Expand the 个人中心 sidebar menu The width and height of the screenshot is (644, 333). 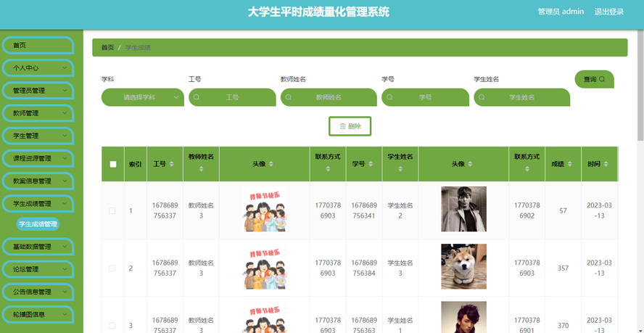pos(38,68)
